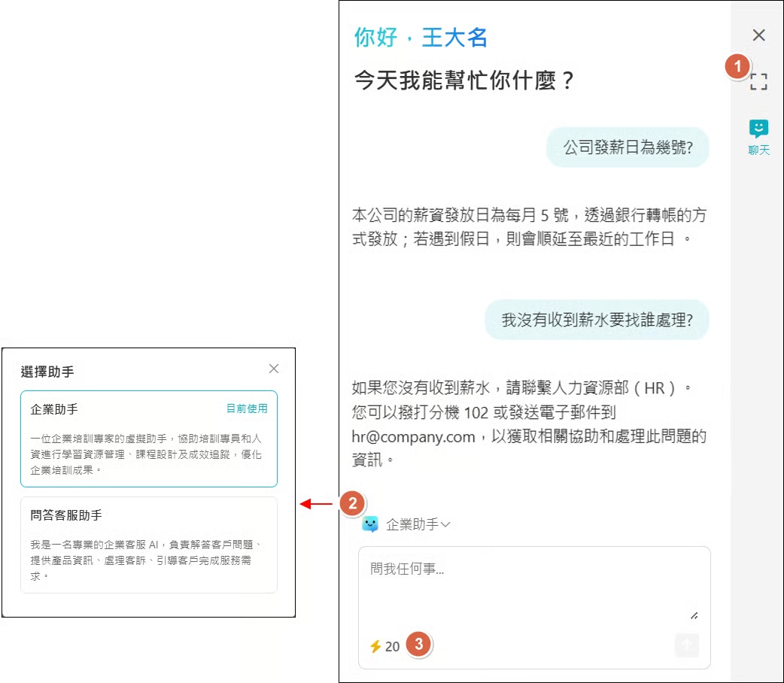Click the 我沒有收到薪水要找誰處理? message bubble

pyautogui.click(x=596, y=320)
